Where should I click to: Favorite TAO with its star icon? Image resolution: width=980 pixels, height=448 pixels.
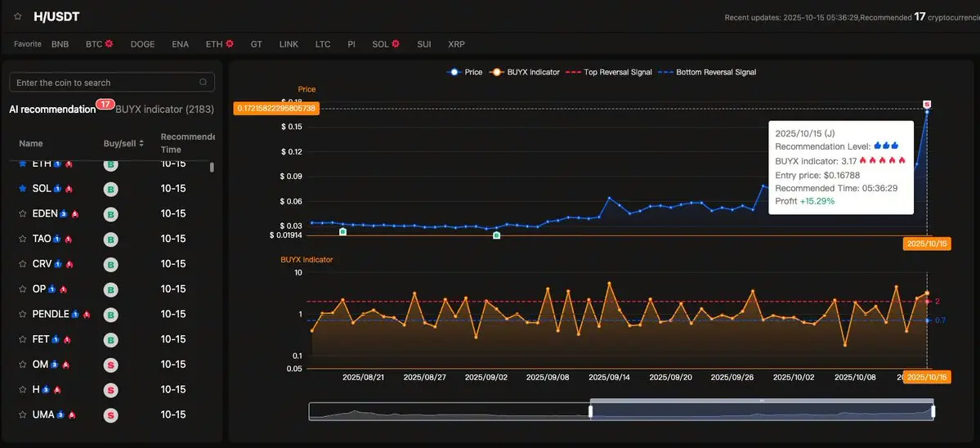(x=23, y=239)
